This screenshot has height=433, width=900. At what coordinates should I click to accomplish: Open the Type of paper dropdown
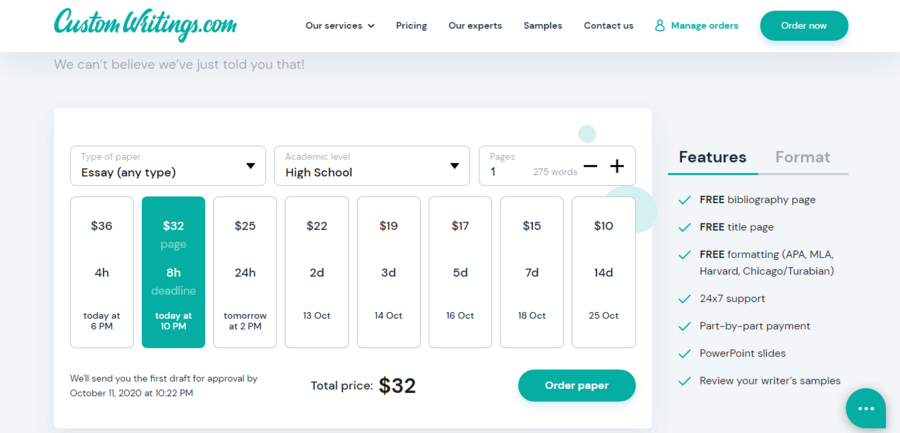(168, 166)
